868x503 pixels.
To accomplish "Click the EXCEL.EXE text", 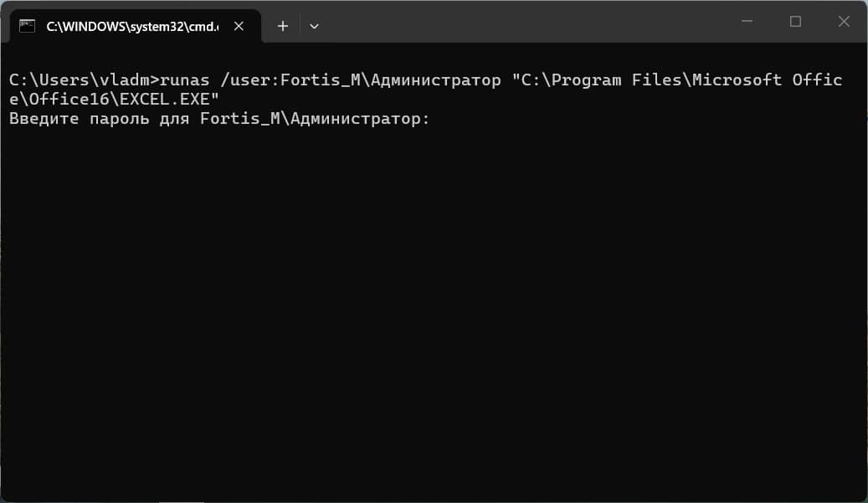I will 165,100.
